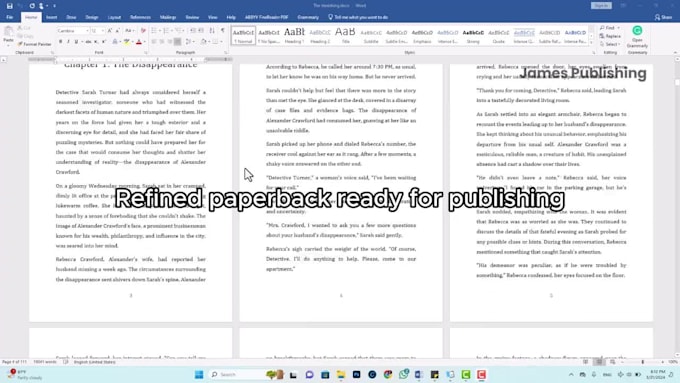Open the borders options
Image resolution: width=680 pixels, height=383 pixels.
point(215,42)
